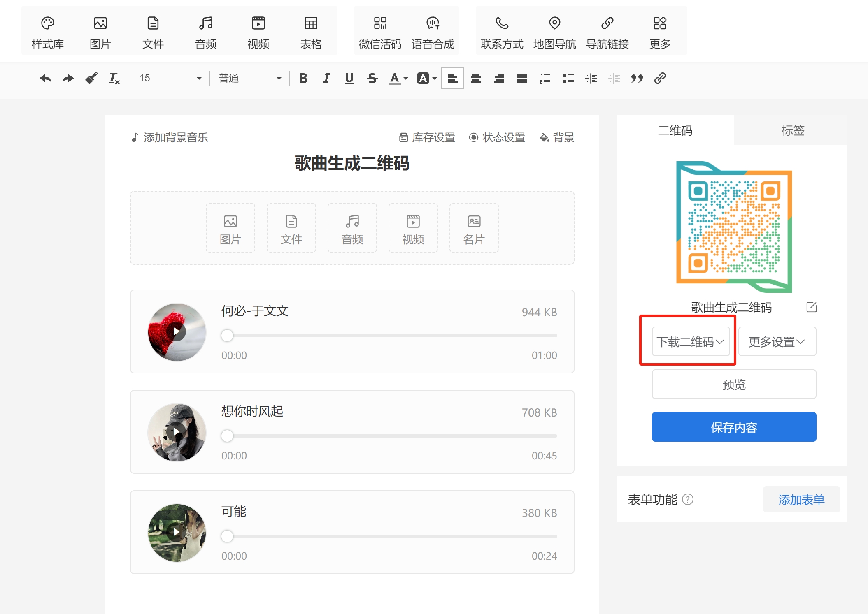The height and width of the screenshot is (614, 868).
Task: Undo the last edit
Action: (45, 78)
